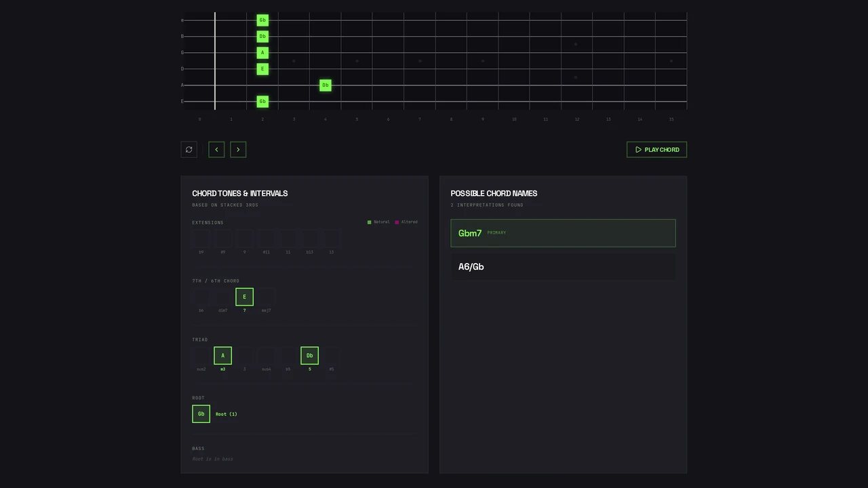Click the 'BASED ON STACKED 3RDS' subtitle
The height and width of the screenshot is (488, 868).
pyautogui.click(x=225, y=205)
